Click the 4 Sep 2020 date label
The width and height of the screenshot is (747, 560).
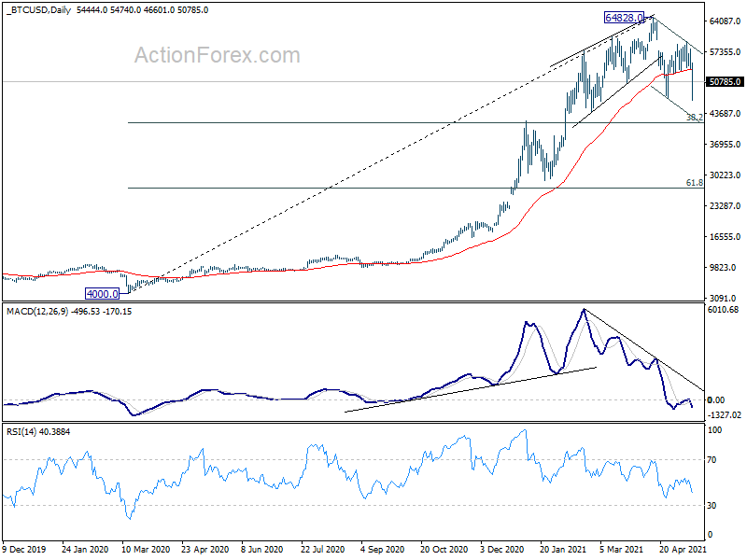(383, 550)
